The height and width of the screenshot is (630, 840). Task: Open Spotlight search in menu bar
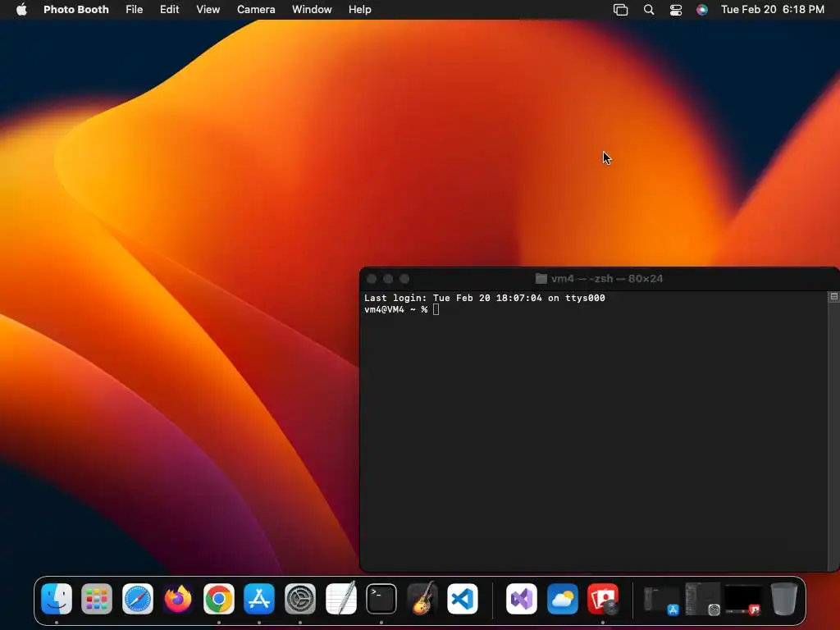coord(649,10)
